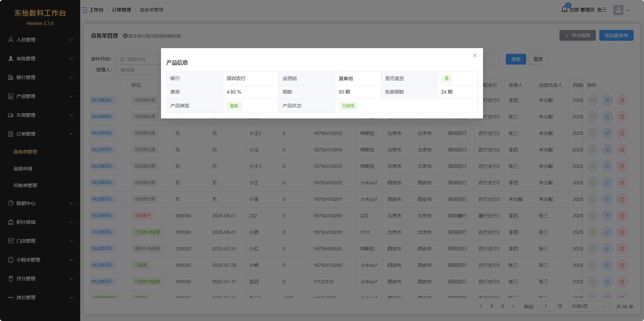Click the view icon in the 小王2 row

(592, 133)
